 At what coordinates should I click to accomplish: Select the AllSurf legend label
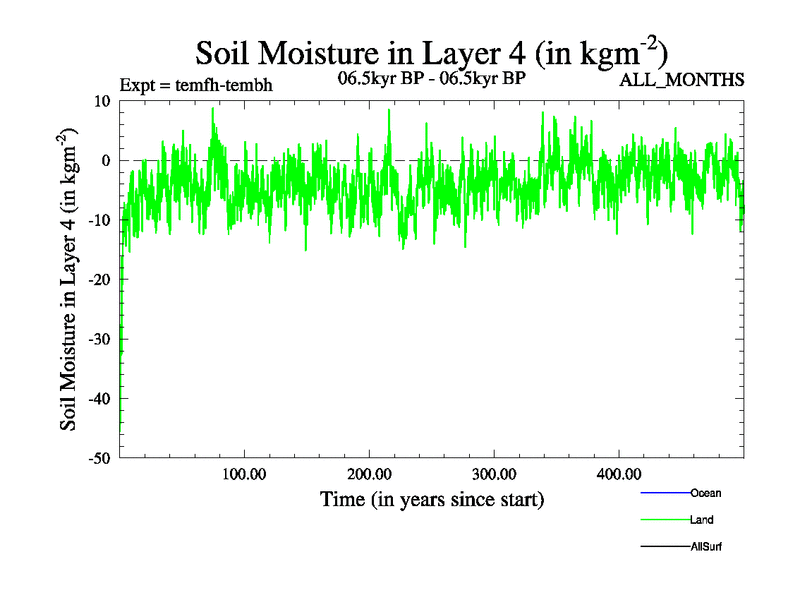(x=706, y=547)
